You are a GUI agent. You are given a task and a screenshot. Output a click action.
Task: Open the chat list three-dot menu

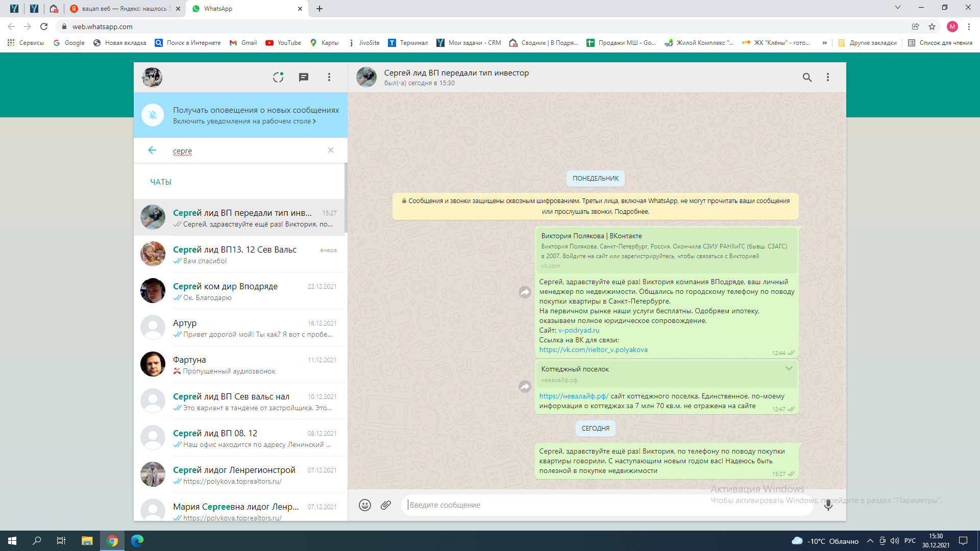[329, 77]
